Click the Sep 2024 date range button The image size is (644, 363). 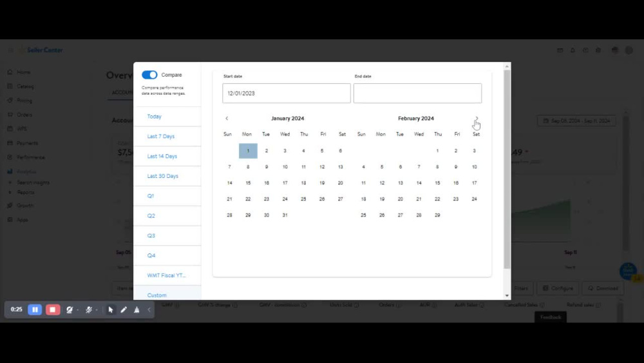tap(576, 121)
